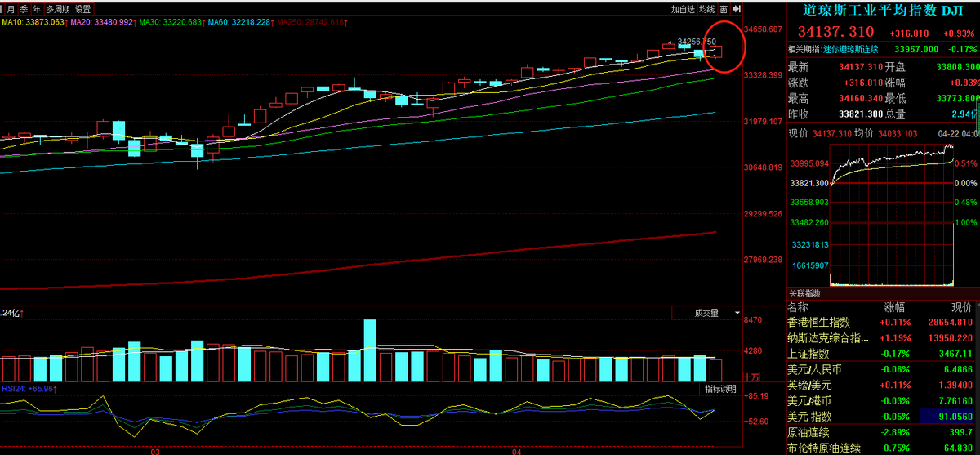Image resolution: width=980 pixels, height=455 pixels.
Task: Click the 28654.810 Hang Seng price
Action: pos(951,323)
